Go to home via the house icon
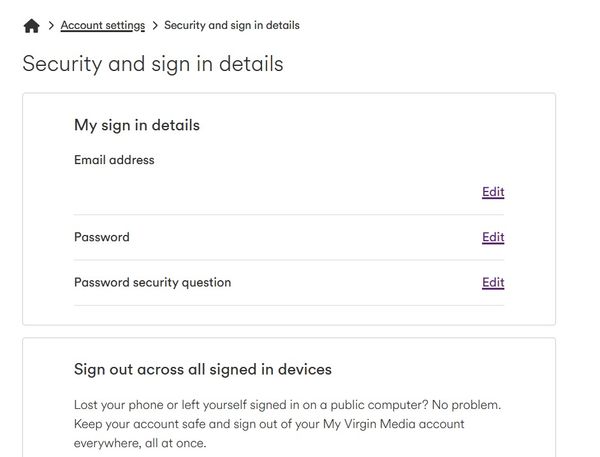The height and width of the screenshot is (457, 600). point(31,26)
